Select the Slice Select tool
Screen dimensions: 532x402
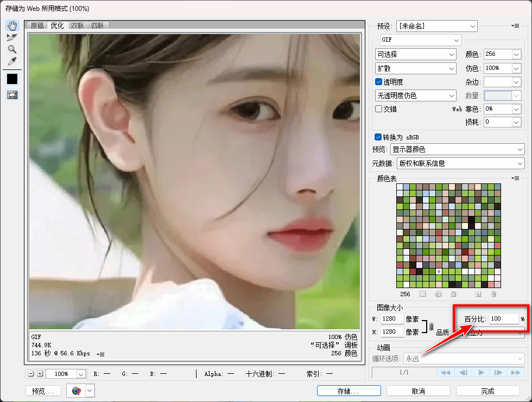[12, 37]
